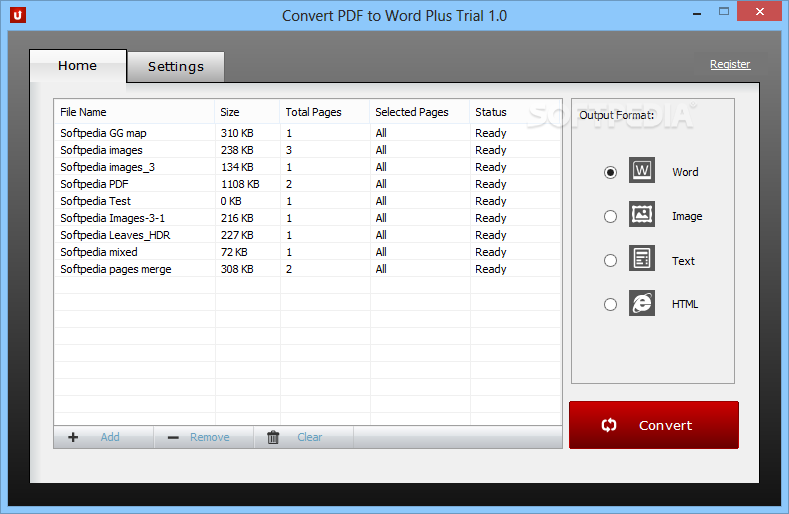This screenshot has height=514, width=789.
Task: Switch to the Home tab
Action: (77, 65)
